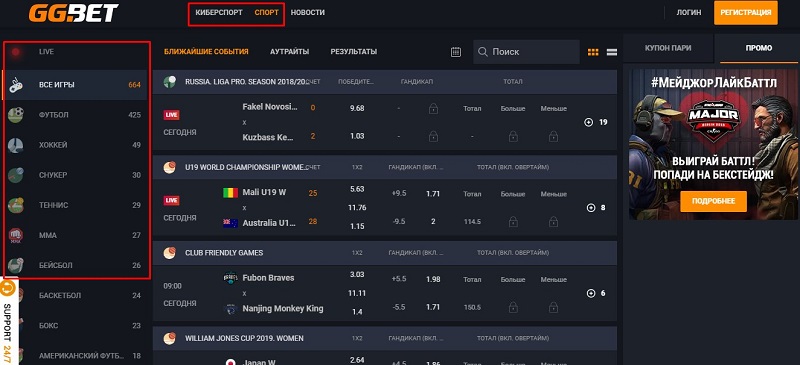Click the Регистрация button
The width and height of the screenshot is (800, 365).
pyautogui.click(x=746, y=13)
